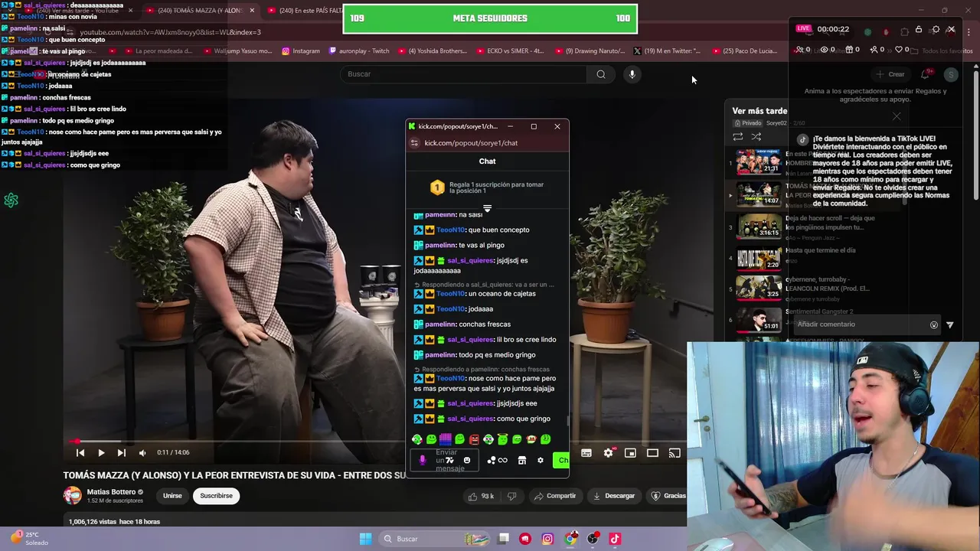
Task: Open playlist video thumbnail lasting 21:31
Action: click(x=759, y=161)
